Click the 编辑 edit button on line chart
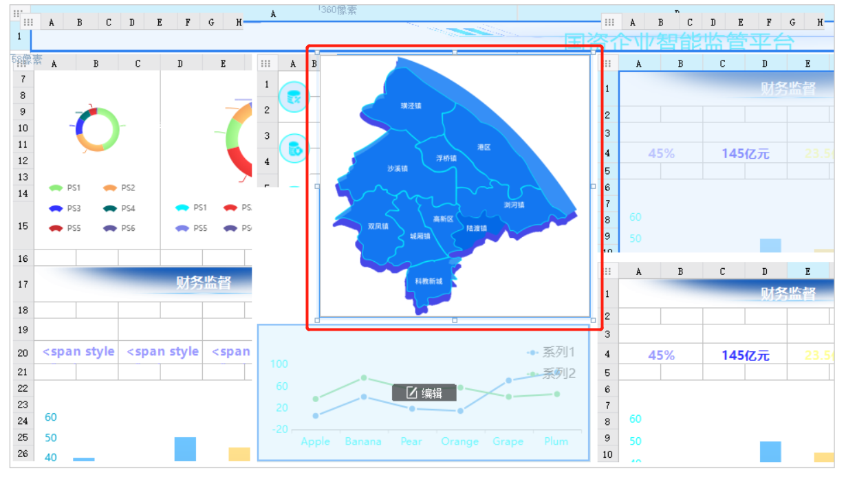This screenshot has height=499, width=868. 424,393
